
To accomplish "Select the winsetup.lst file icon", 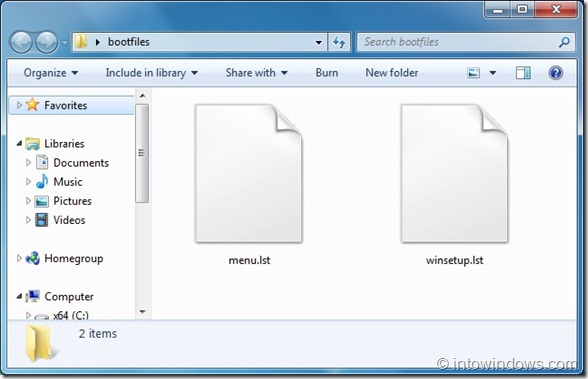I will click(x=454, y=173).
